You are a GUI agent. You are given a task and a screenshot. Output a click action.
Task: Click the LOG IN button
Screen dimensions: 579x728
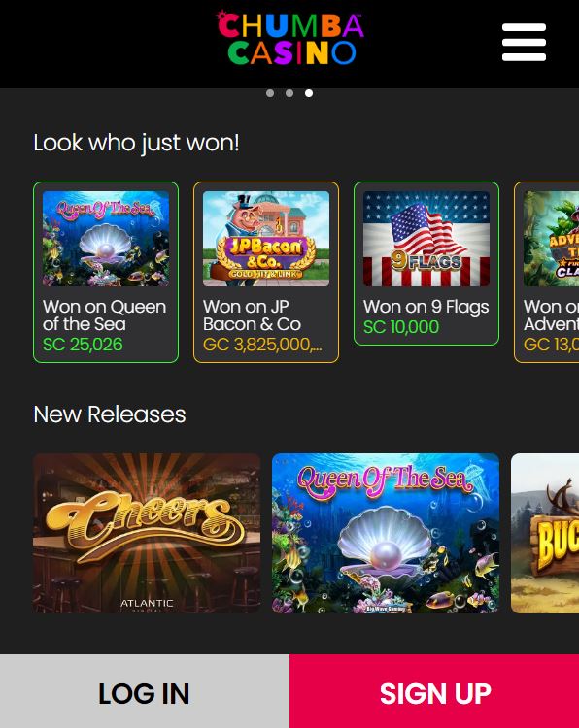[145, 691]
